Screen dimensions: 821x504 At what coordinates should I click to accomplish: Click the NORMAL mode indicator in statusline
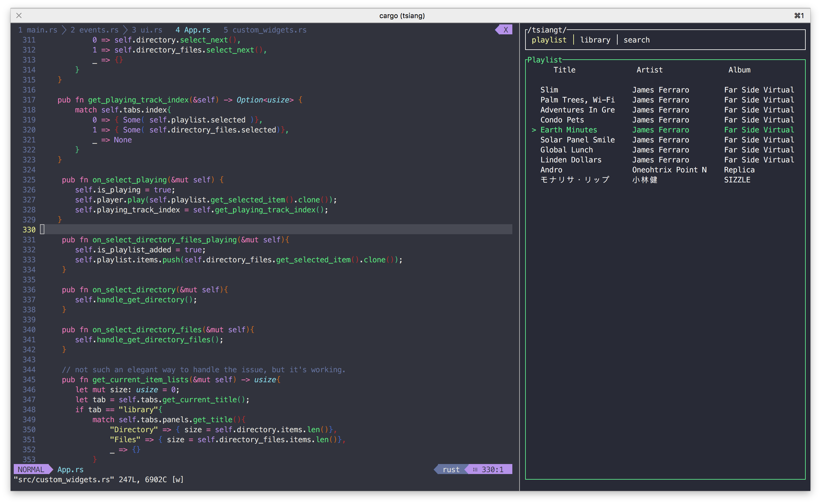(31, 469)
